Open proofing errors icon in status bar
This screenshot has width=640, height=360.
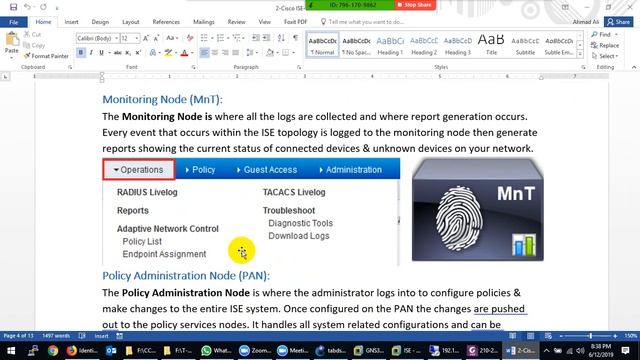[x=82, y=336]
